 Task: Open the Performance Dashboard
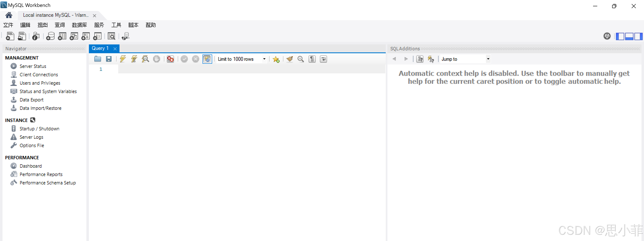[30, 166]
